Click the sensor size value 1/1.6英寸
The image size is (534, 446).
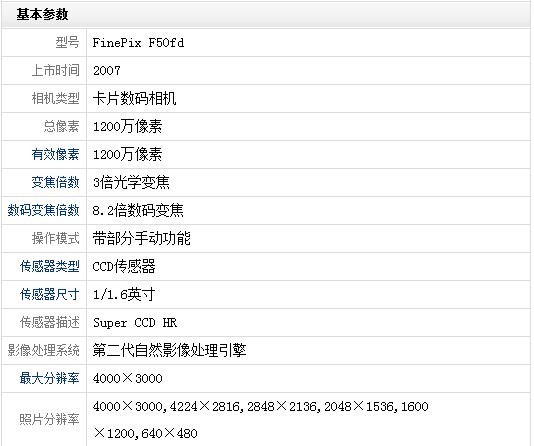coord(124,294)
